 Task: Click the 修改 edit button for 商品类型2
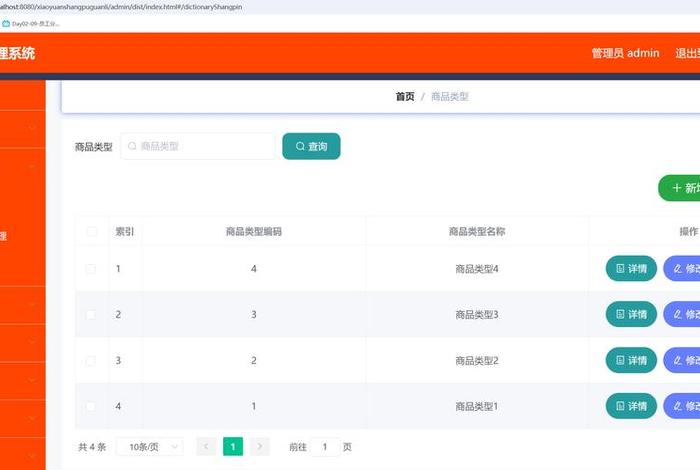pos(682,360)
